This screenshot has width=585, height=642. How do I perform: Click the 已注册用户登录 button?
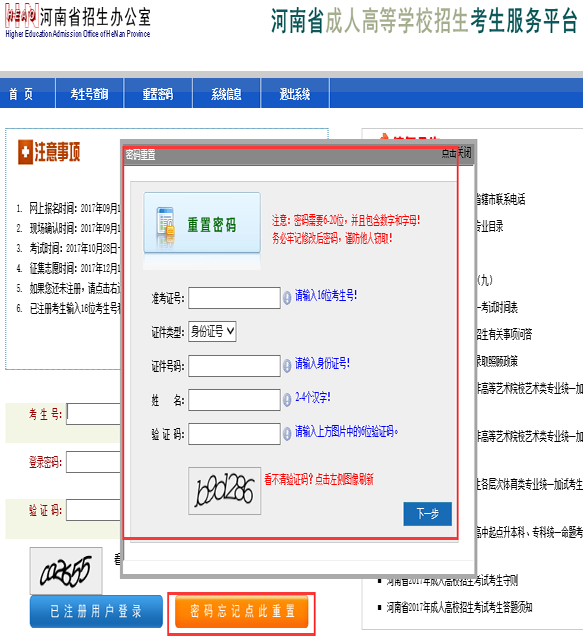point(96,611)
